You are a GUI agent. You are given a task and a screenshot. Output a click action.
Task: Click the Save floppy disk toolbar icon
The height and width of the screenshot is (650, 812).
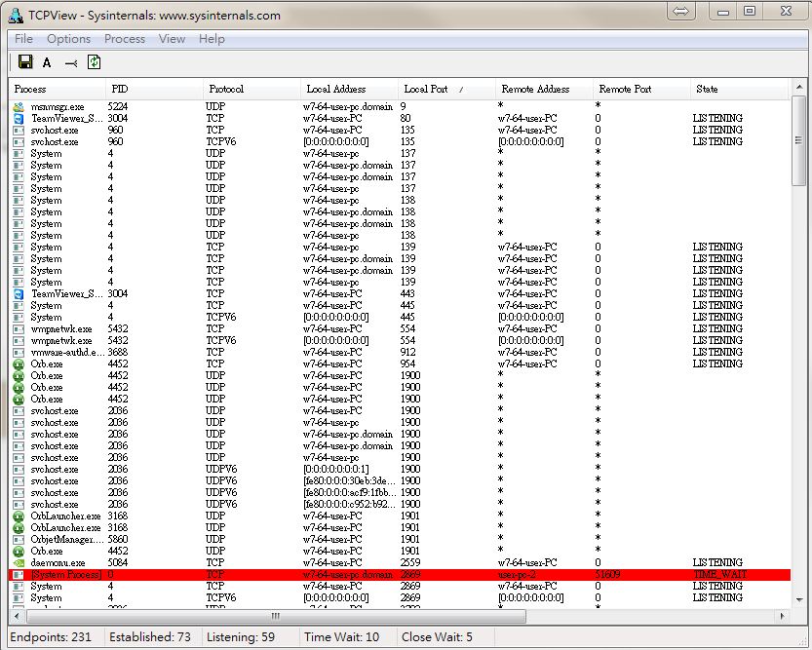coord(25,62)
